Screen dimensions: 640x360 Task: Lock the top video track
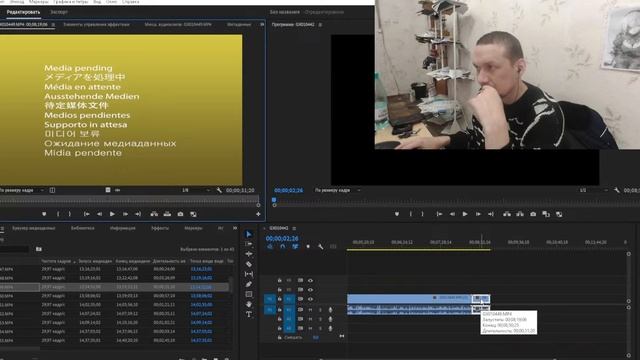[x=280, y=280]
